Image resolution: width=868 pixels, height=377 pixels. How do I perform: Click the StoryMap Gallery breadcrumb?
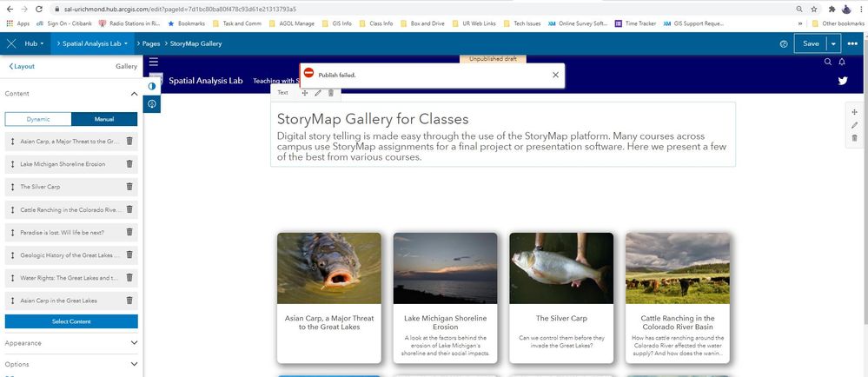pos(195,43)
